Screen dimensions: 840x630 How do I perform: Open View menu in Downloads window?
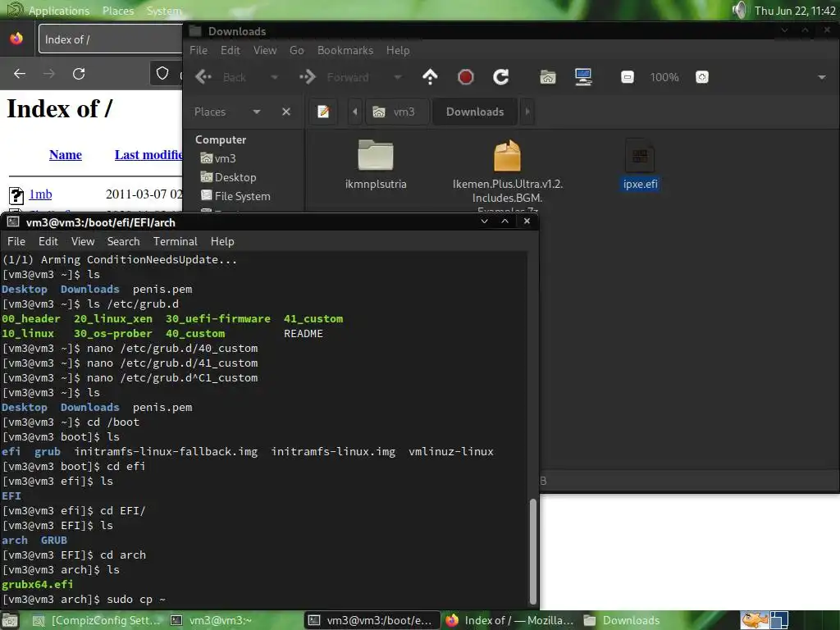[x=265, y=50]
